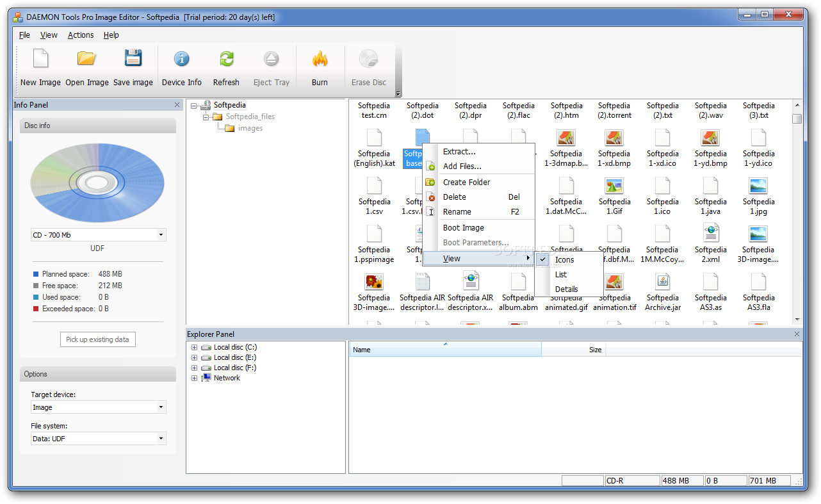Open the Actions menu
Screen dimensions: 821x504
click(81, 35)
